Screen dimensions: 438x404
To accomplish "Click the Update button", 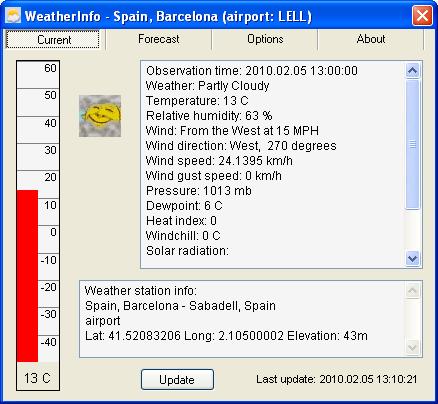I will (x=177, y=379).
